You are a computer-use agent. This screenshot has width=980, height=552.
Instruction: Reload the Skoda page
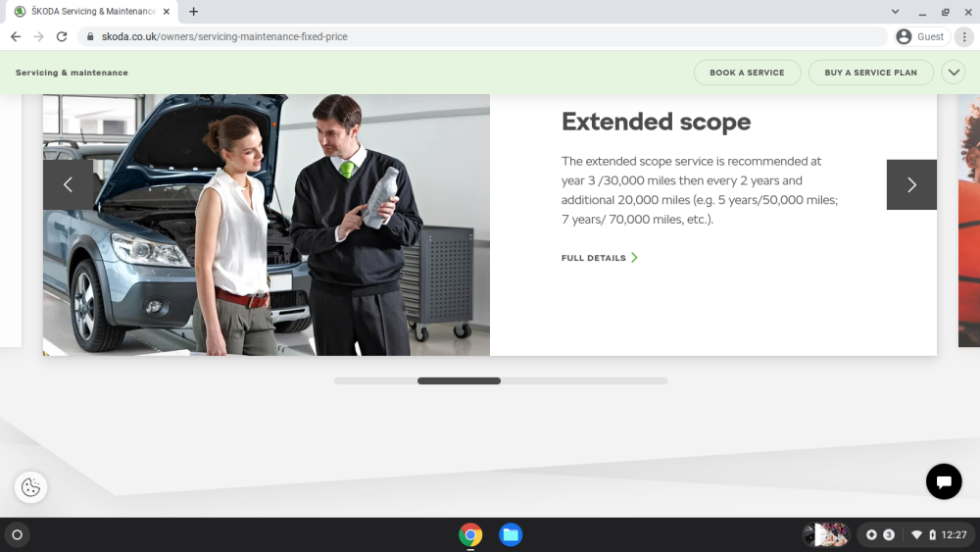(x=61, y=37)
